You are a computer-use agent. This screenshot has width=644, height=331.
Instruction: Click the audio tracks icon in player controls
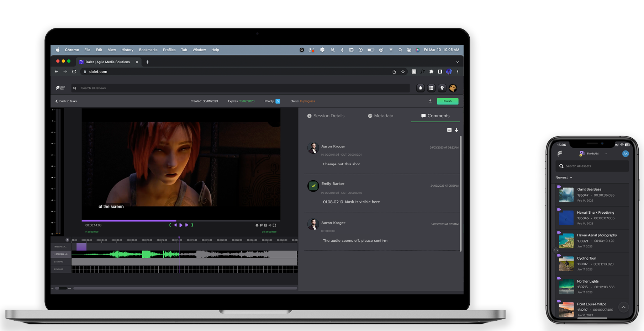261,225
